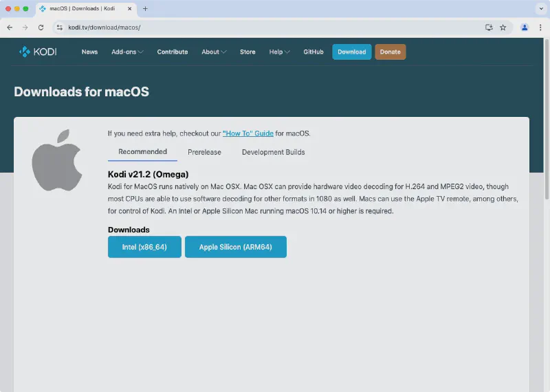
Task: Switch to the Development Builds tab
Action: (273, 152)
